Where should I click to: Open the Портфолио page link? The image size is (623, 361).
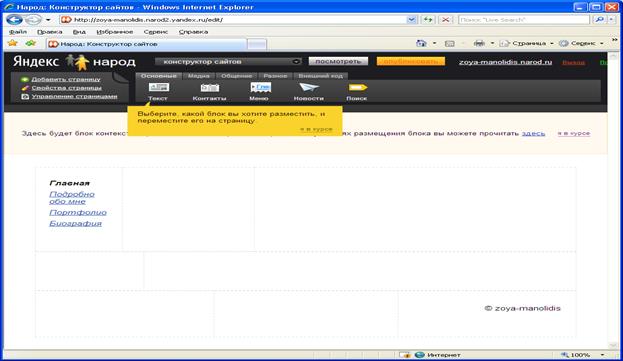pos(78,212)
